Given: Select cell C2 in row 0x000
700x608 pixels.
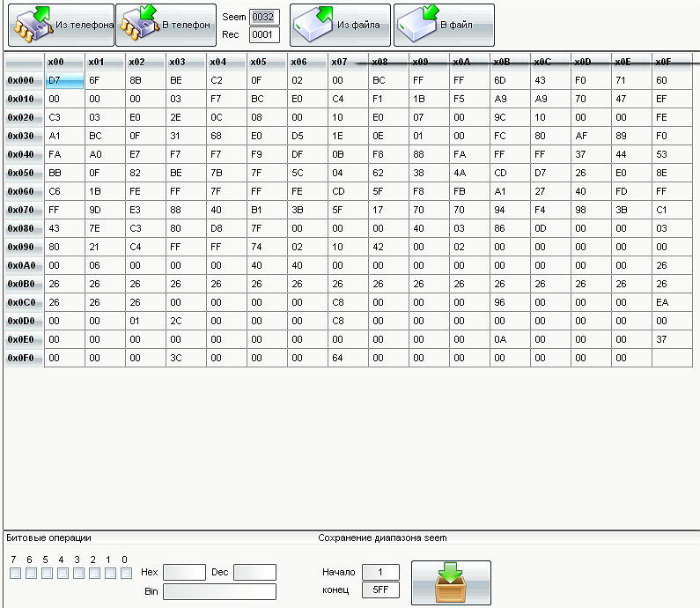Looking at the screenshot, I should click(x=226, y=81).
